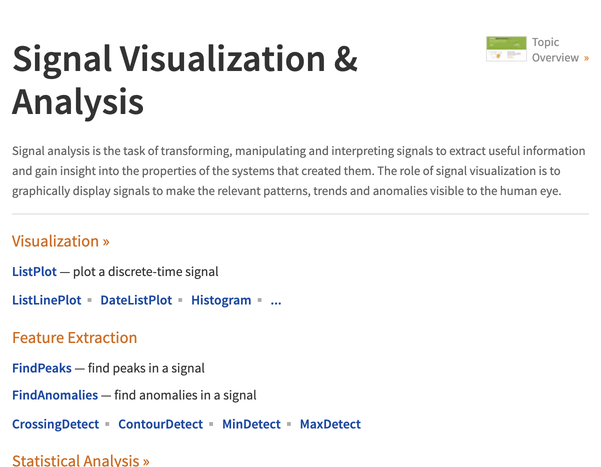Open the MinDetect function page
The width and height of the screenshot is (601, 467).
point(251,424)
